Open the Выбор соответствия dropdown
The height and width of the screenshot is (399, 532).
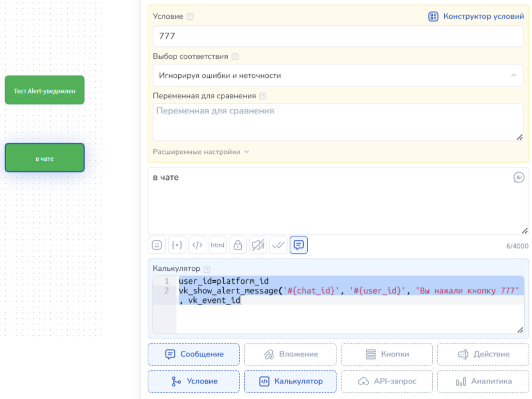(x=338, y=75)
